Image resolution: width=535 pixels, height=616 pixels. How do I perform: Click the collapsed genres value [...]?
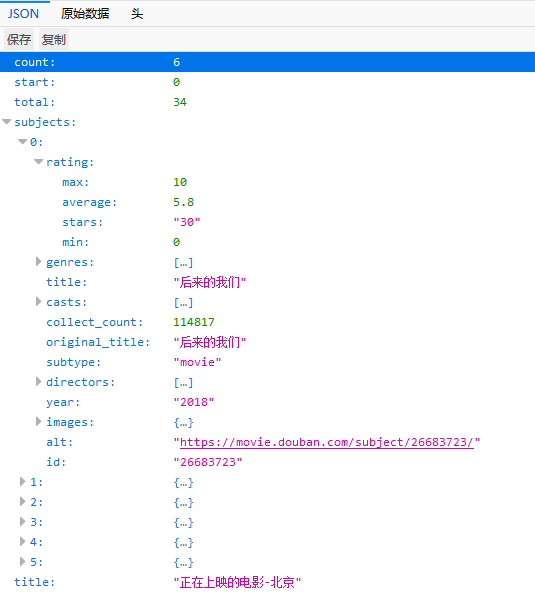click(183, 262)
